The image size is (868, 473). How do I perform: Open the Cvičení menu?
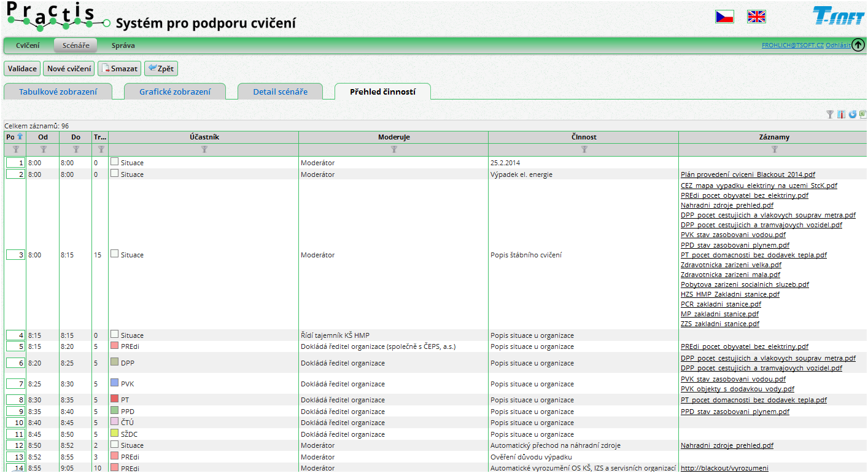click(x=28, y=45)
